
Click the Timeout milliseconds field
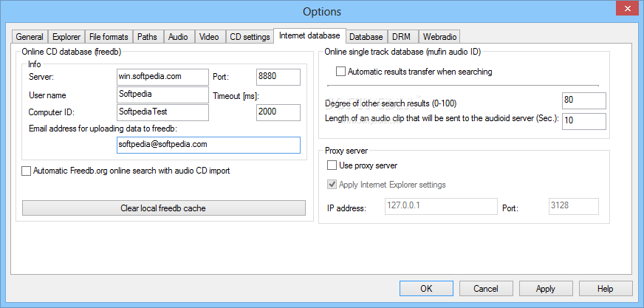click(x=278, y=112)
